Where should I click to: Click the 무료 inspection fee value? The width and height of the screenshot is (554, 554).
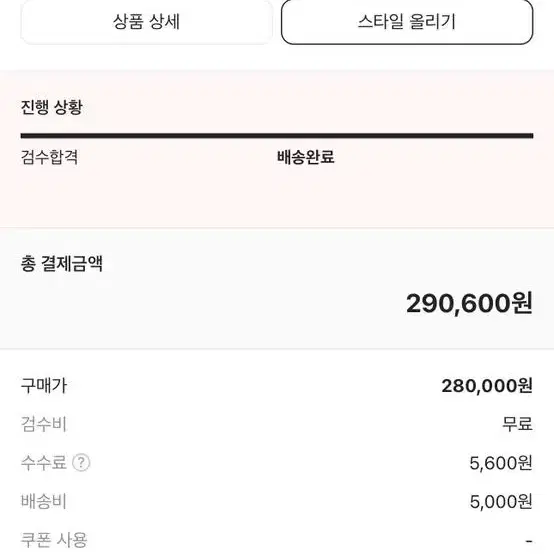coord(517,424)
